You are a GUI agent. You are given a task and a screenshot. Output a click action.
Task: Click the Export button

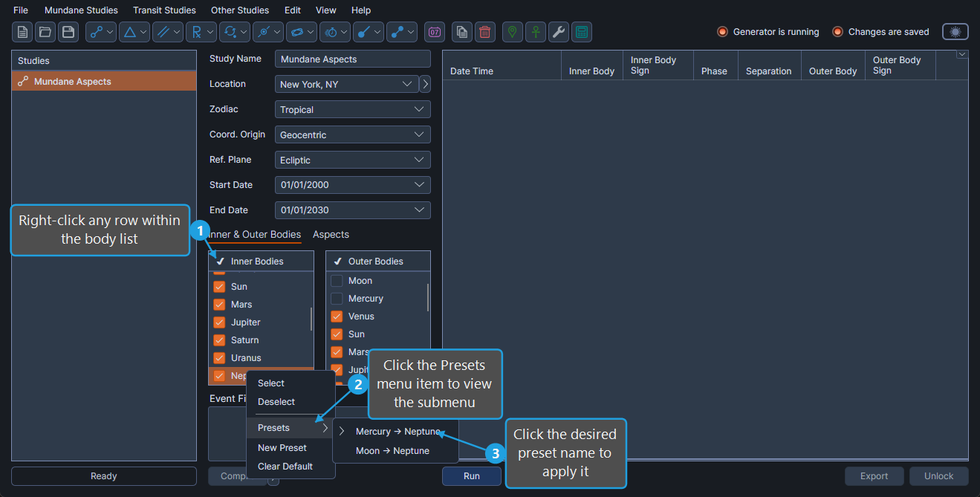(x=874, y=476)
